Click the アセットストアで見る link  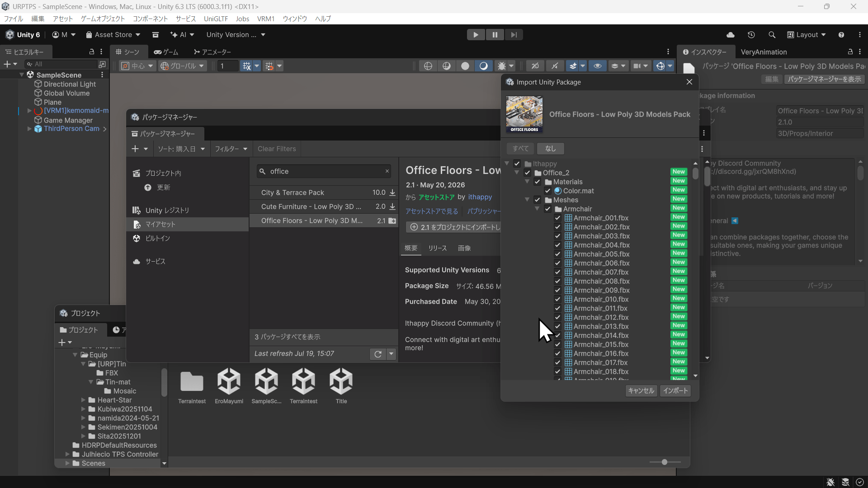(432, 211)
